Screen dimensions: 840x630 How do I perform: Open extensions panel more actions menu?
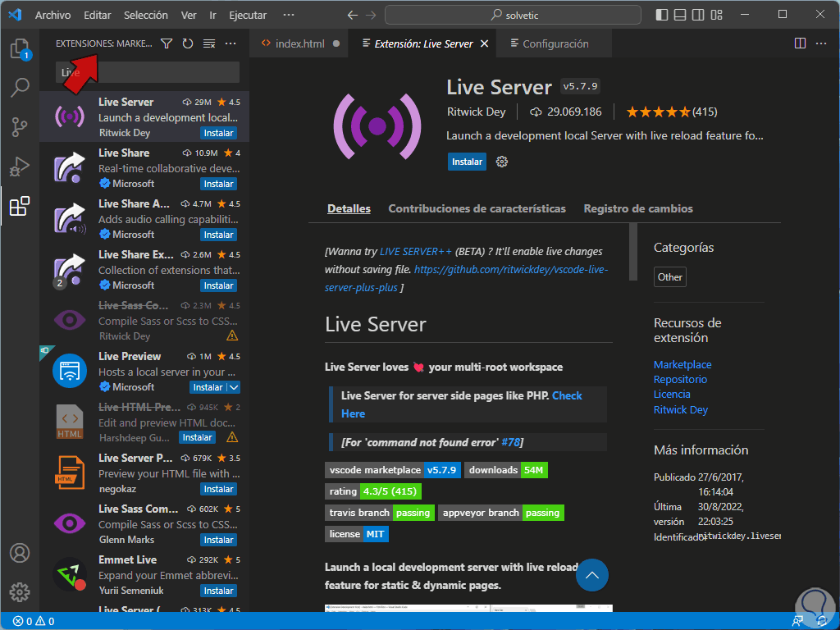pyautogui.click(x=231, y=43)
